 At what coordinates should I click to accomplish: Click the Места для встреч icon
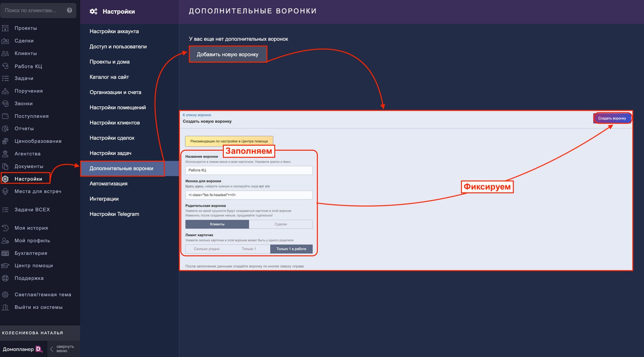coord(5,191)
